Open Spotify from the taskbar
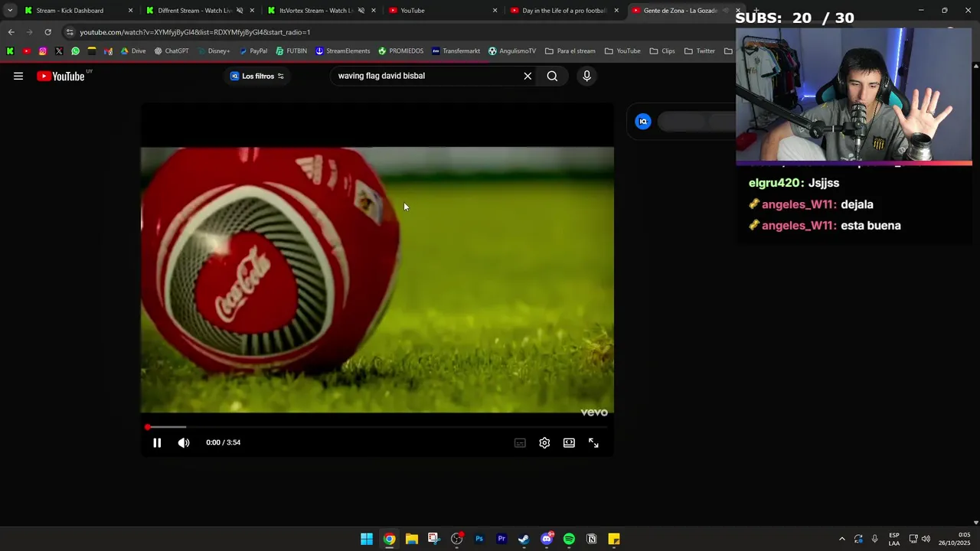 (569, 539)
